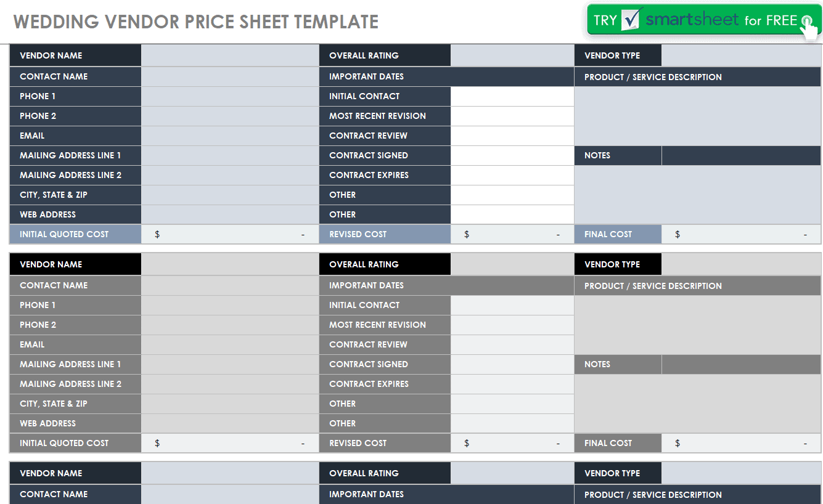Viewport: 823px width, 504px height.
Task: Click Product / Service Description text area in blue block
Action: tap(698, 116)
